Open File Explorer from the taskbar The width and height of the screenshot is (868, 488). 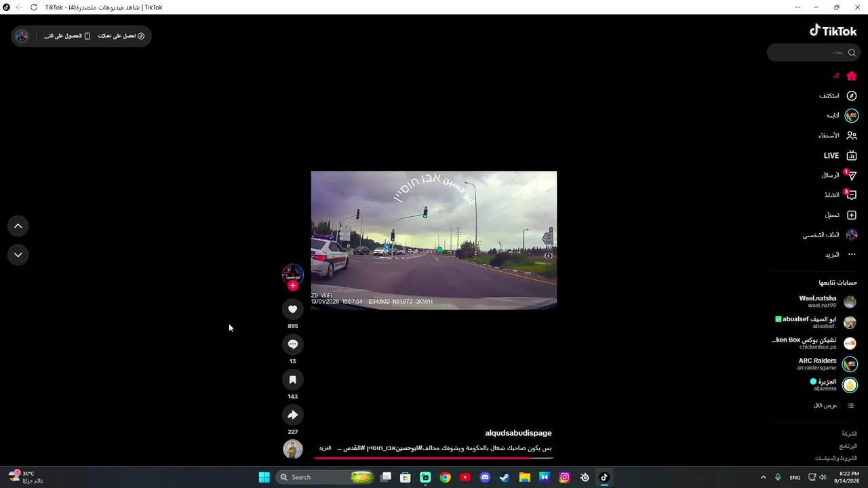[x=525, y=477]
